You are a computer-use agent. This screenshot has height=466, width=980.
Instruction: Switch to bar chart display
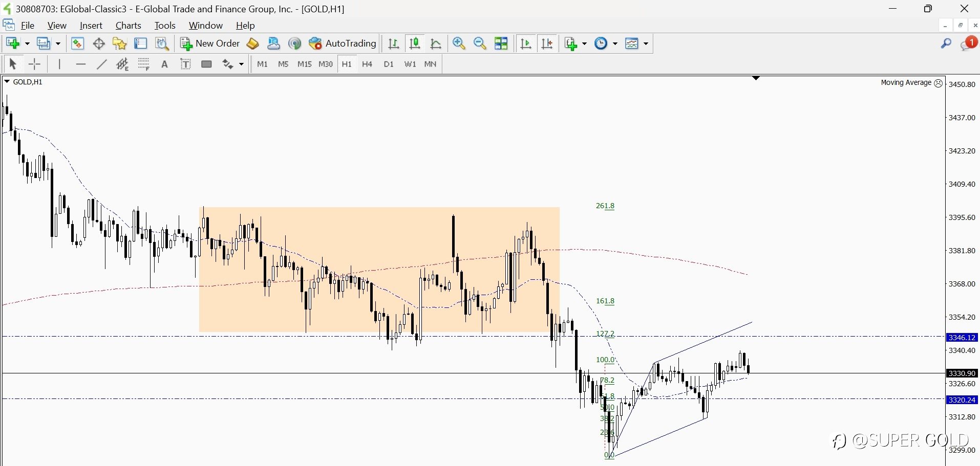394,43
